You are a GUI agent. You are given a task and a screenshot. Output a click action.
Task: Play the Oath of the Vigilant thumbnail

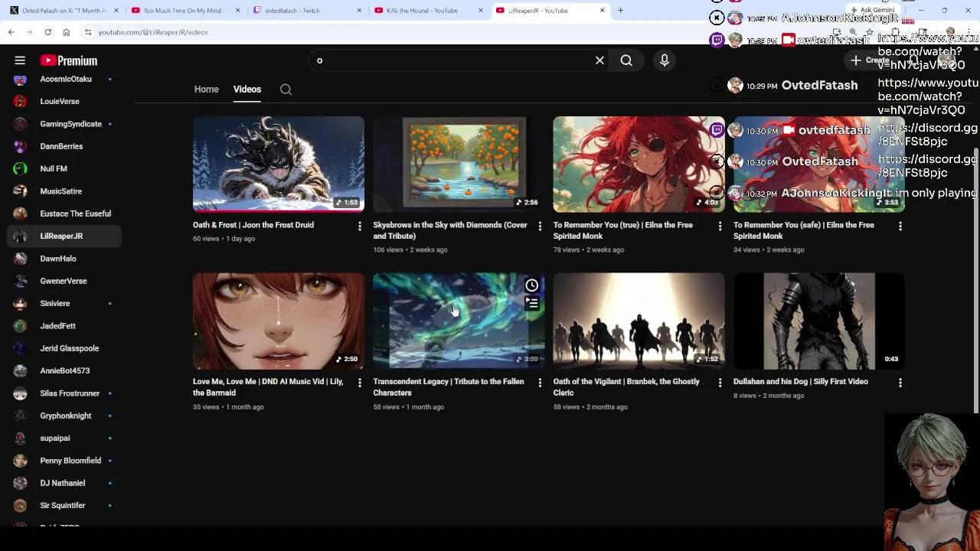pyautogui.click(x=639, y=321)
